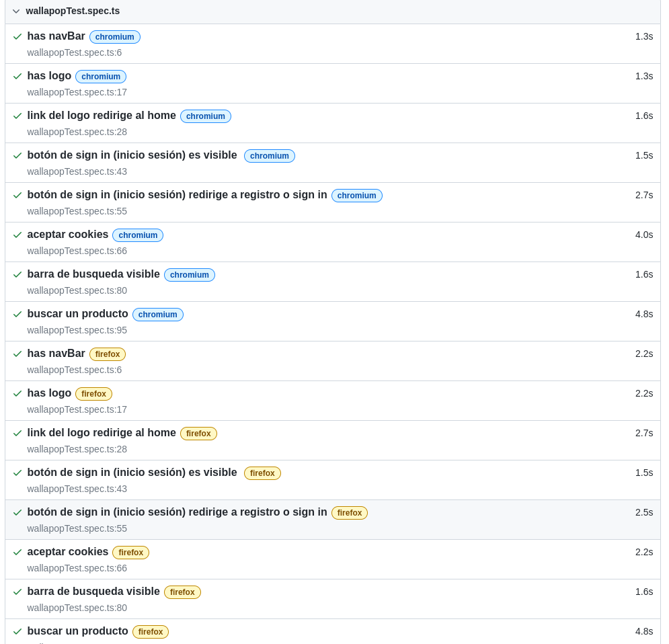The height and width of the screenshot is (644, 669).
Task: Open 'has logo' chromium test
Action: click(x=49, y=76)
